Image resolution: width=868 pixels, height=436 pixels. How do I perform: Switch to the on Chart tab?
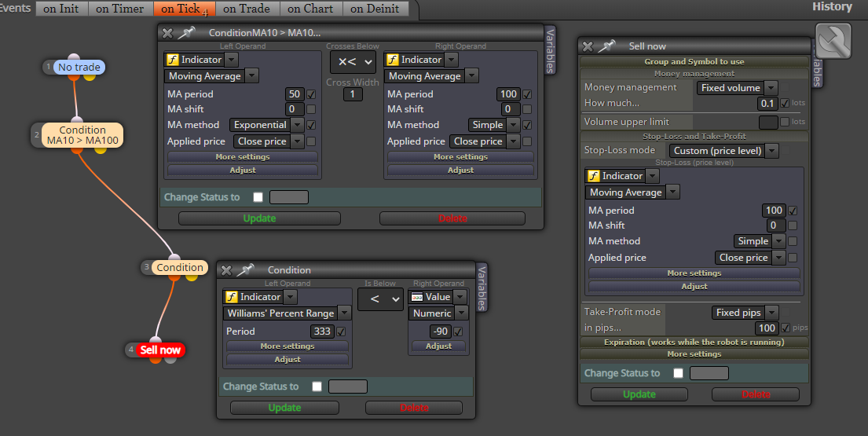[310, 9]
